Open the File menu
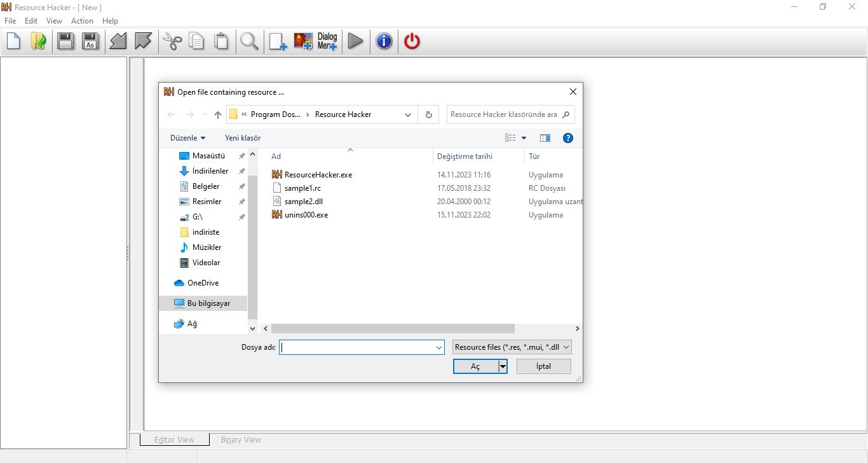The height and width of the screenshot is (463, 868). coord(10,21)
